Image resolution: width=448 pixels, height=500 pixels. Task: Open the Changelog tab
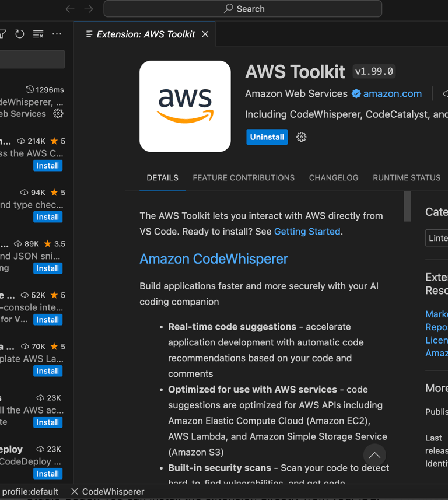tap(334, 177)
